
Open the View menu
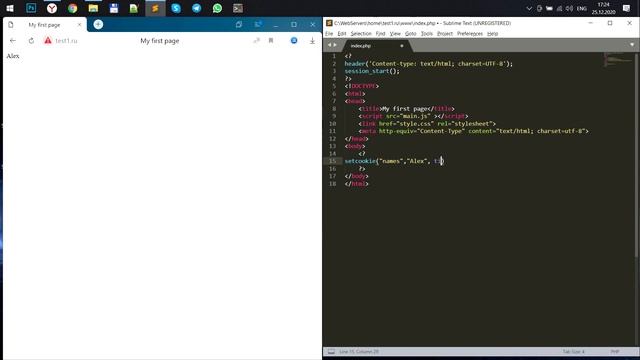[x=395, y=33]
